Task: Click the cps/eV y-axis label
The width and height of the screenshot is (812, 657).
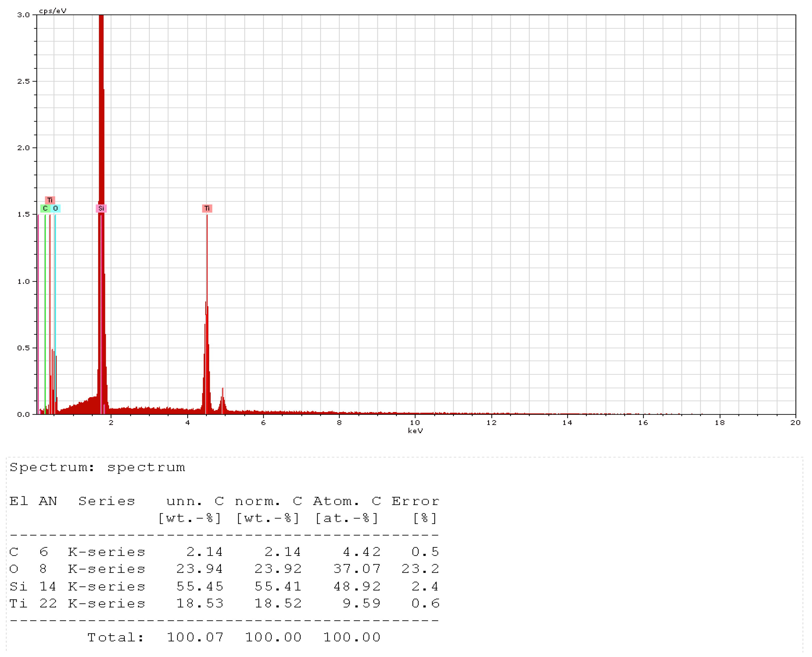Action: pos(52,11)
